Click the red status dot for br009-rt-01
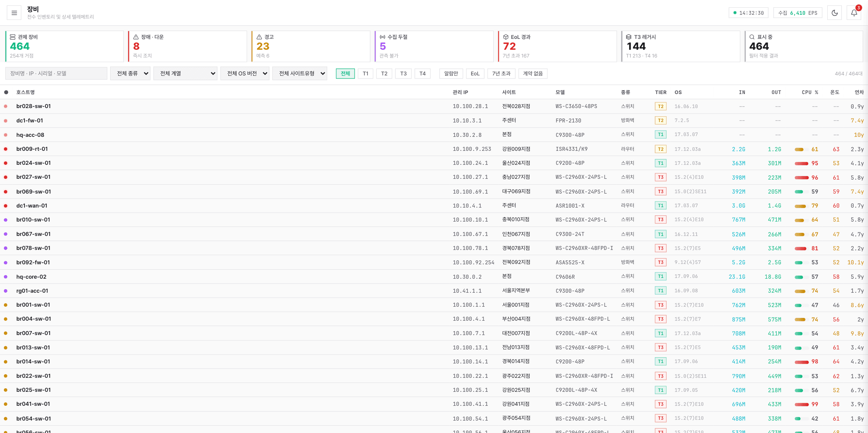This screenshot has height=433, width=868. [x=5, y=149]
